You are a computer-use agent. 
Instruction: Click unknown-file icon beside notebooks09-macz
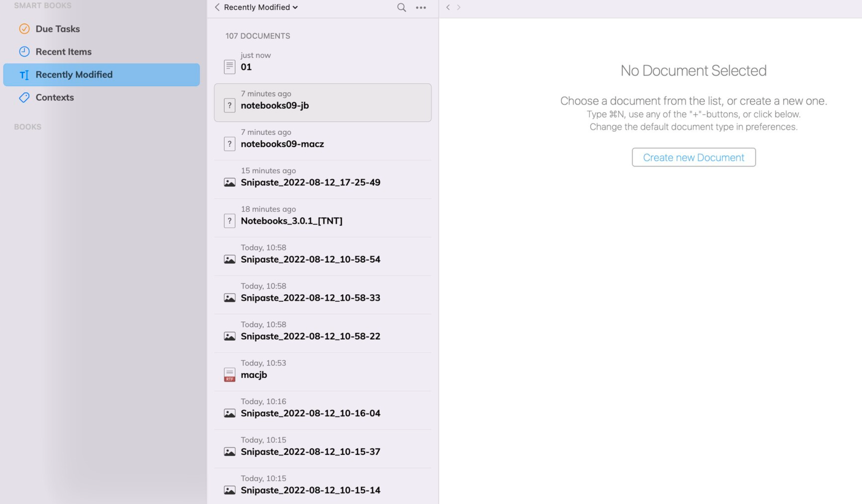230,144
